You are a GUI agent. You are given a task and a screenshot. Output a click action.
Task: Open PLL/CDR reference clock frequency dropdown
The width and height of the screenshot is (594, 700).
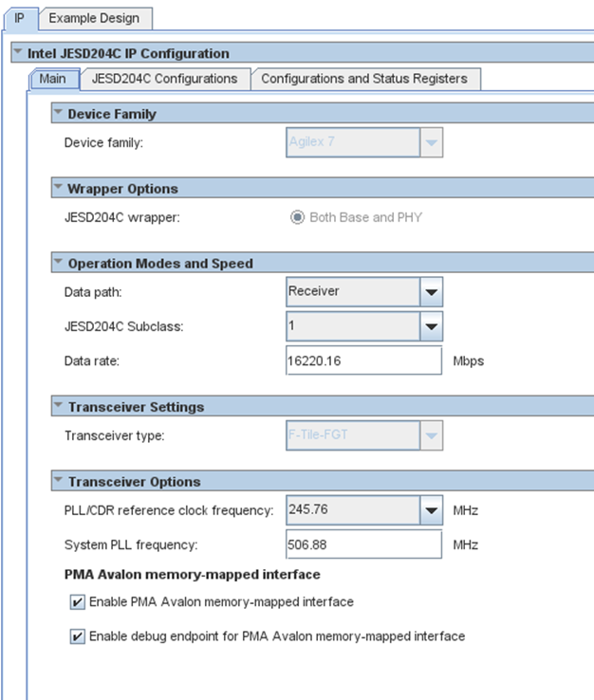pos(431,511)
